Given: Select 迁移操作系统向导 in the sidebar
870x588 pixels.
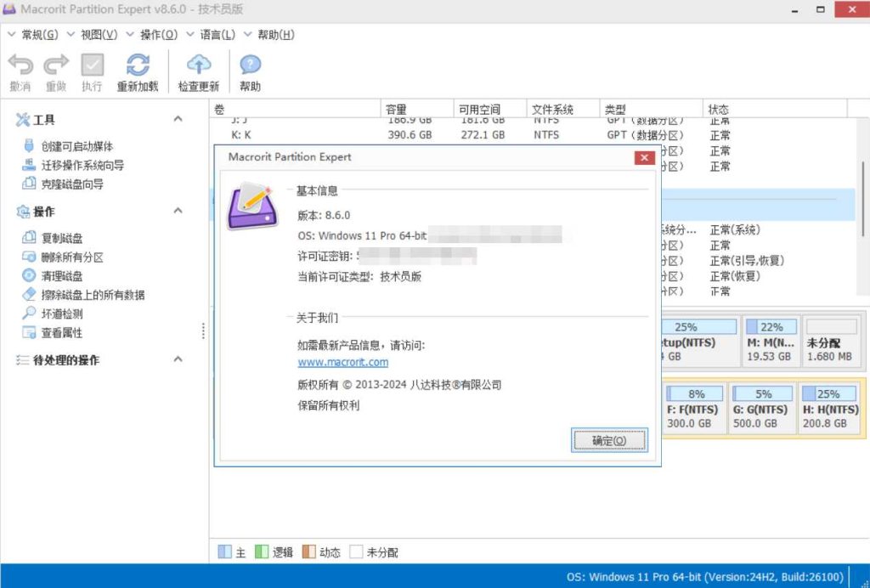Looking at the screenshot, I should 82,166.
